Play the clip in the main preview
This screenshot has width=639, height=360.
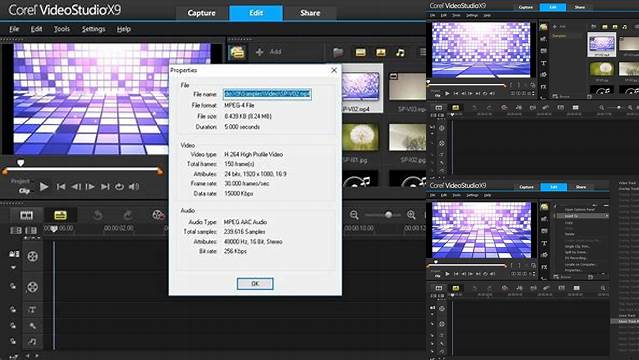[44, 187]
